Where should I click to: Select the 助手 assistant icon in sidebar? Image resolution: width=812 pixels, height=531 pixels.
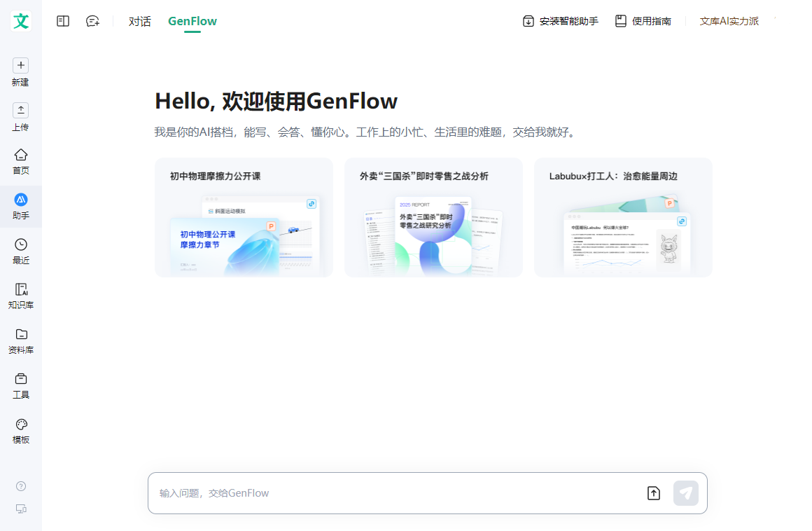[x=20, y=200]
